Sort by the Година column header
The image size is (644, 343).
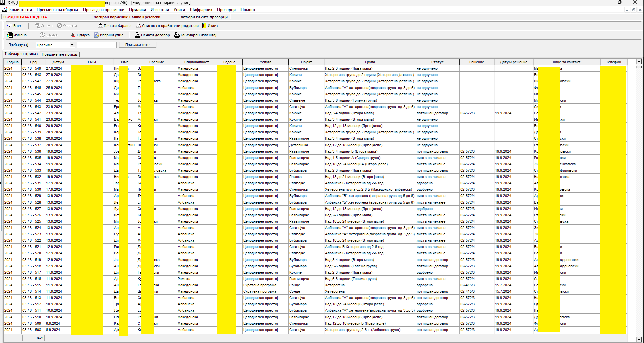coord(13,62)
